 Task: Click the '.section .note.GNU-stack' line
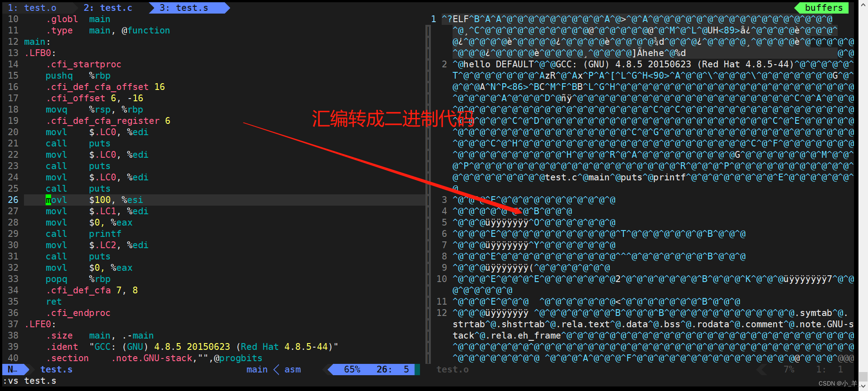point(154,358)
